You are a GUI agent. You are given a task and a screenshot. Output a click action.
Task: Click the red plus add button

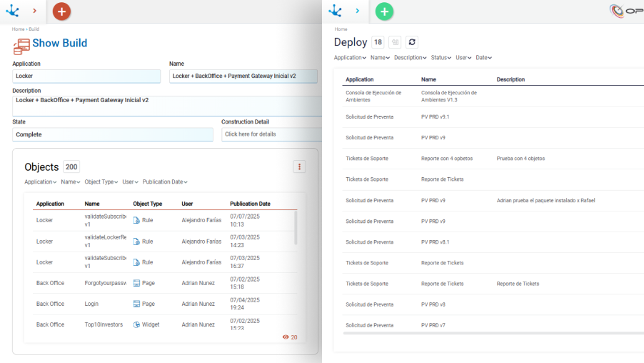[61, 11]
